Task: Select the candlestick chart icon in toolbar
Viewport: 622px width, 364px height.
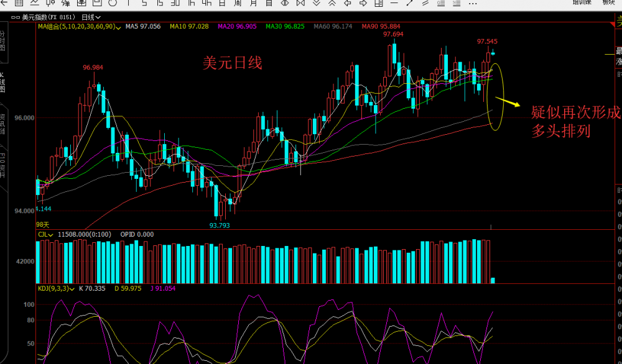Action: 50,2
